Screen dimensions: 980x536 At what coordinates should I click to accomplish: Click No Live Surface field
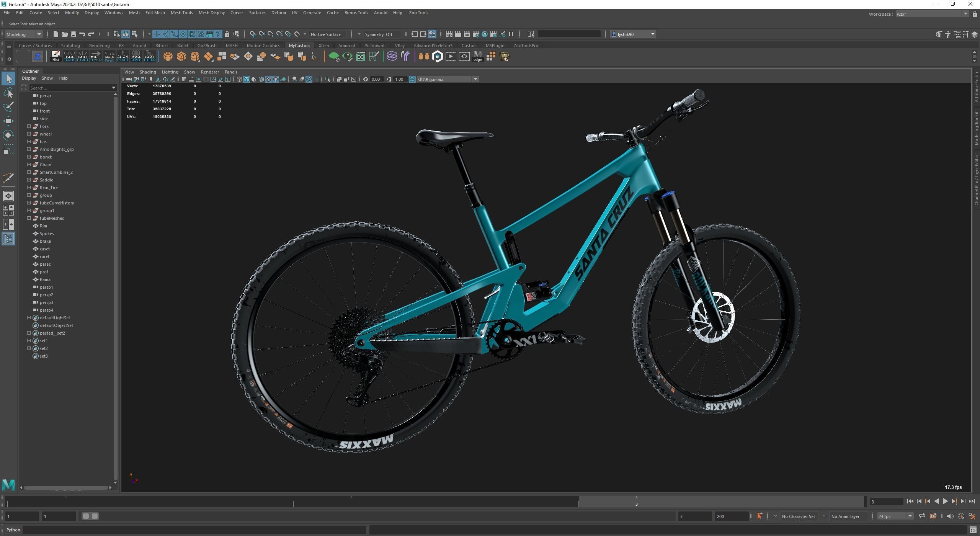[328, 34]
